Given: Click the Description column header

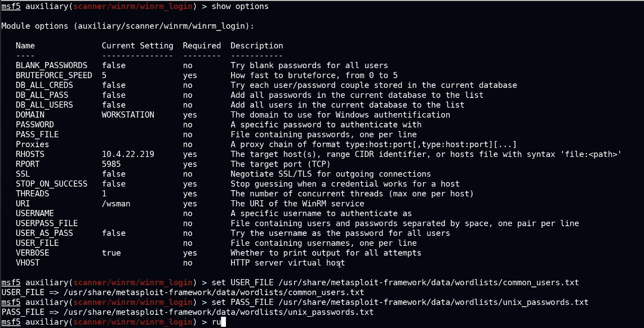Looking at the screenshot, I should coord(256,46).
